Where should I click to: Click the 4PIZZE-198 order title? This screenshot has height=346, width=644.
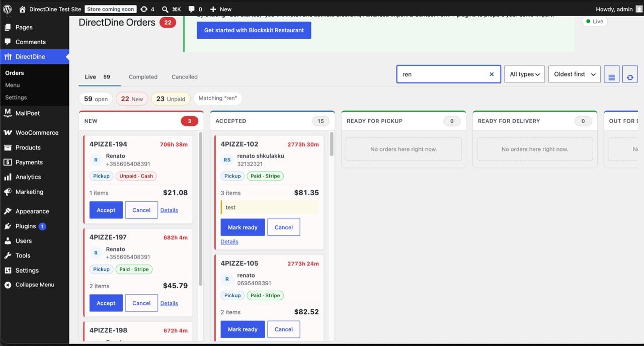[108, 330]
